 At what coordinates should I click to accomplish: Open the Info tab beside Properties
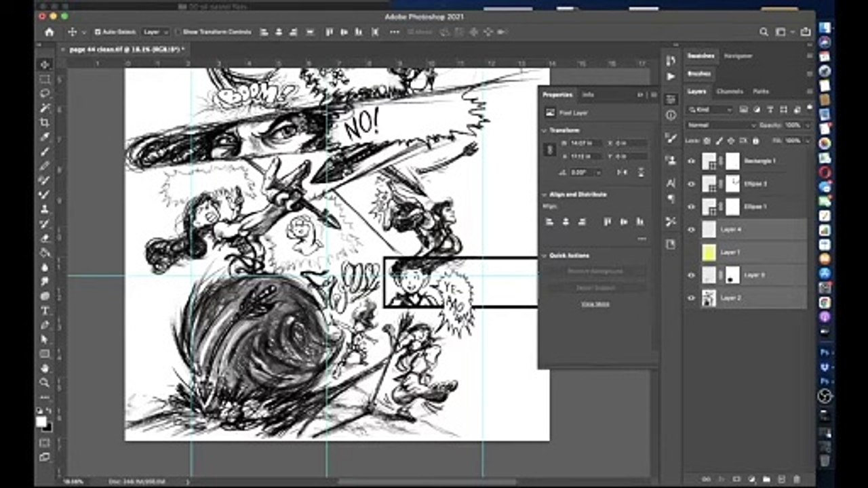pos(588,95)
